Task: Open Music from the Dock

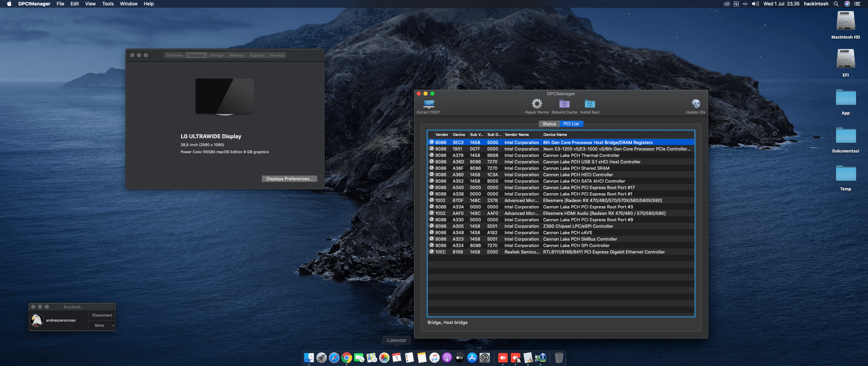Action: [434, 358]
